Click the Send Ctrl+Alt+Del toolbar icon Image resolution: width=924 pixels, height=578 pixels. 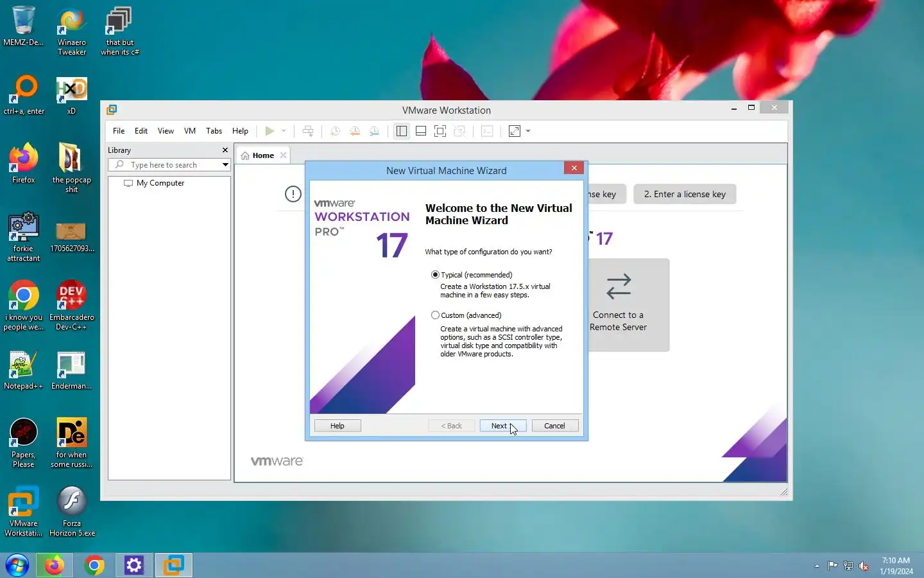coord(308,131)
